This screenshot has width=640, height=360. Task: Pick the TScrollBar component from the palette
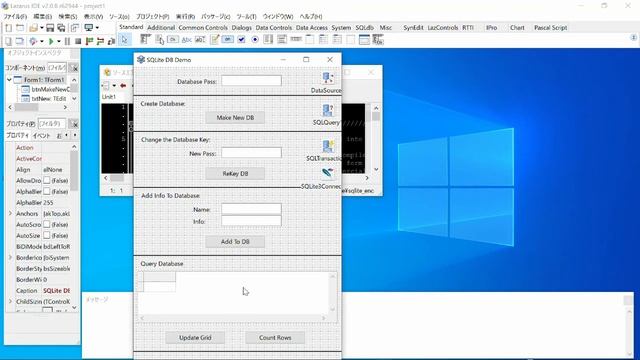pyautogui.click(x=296, y=40)
